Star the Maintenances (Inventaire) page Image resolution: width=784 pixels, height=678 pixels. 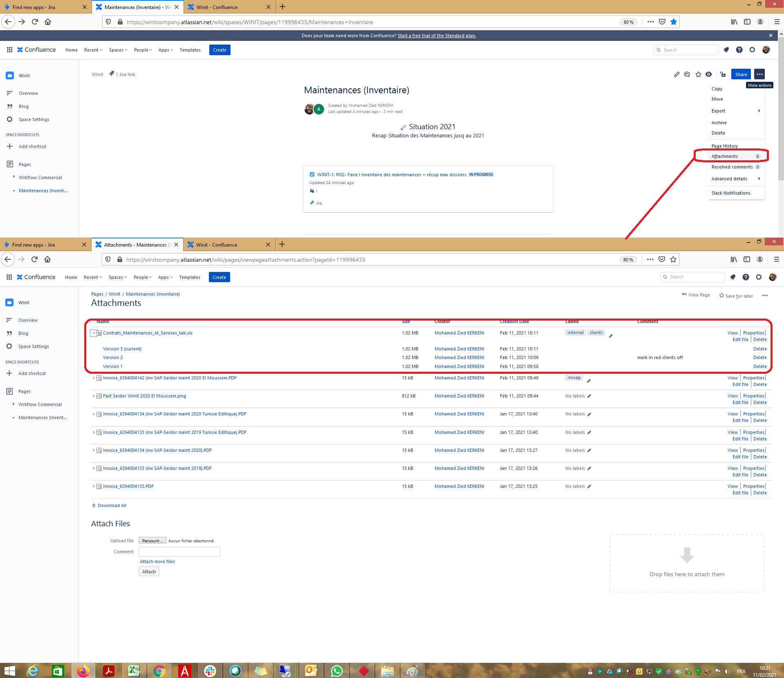coord(698,74)
